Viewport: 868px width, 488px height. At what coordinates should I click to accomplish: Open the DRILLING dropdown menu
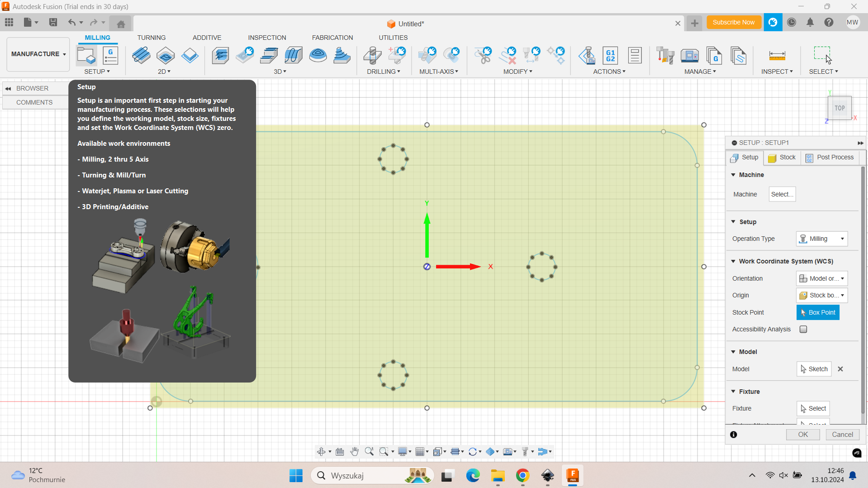384,72
